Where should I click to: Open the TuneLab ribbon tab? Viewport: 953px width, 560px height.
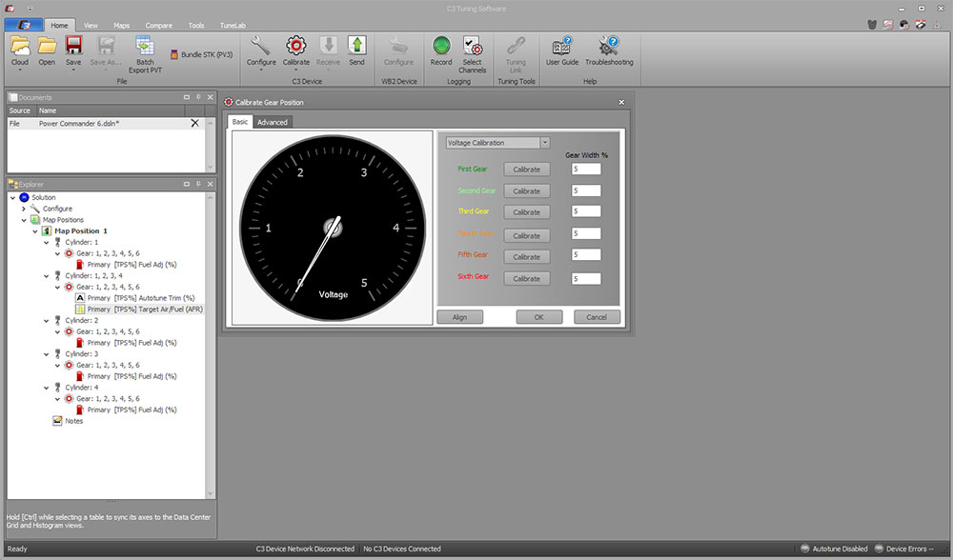[233, 26]
